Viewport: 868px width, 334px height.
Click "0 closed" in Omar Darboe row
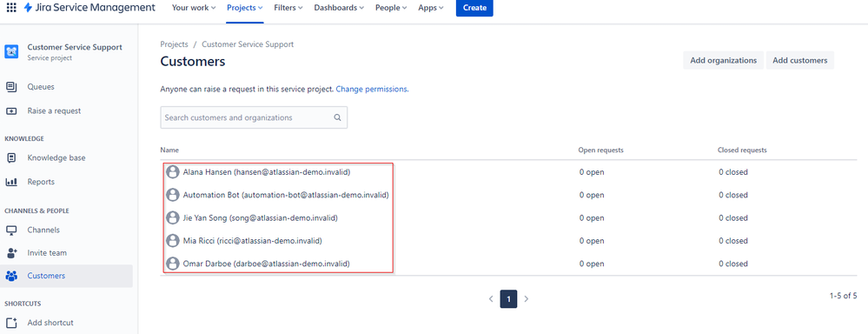coord(733,264)
